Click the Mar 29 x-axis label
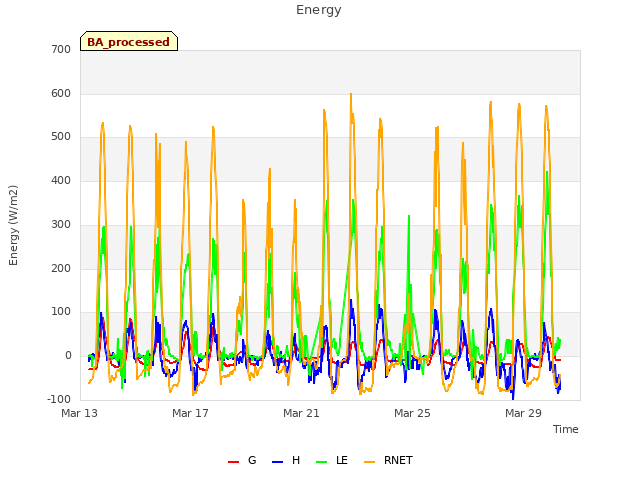640x480 pixels. click(523, 413)
